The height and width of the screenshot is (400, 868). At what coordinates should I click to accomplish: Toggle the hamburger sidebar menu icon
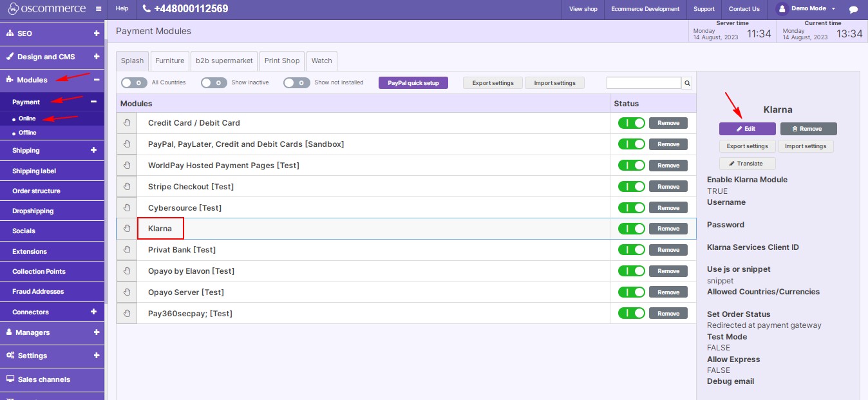[x=98, y=9]
